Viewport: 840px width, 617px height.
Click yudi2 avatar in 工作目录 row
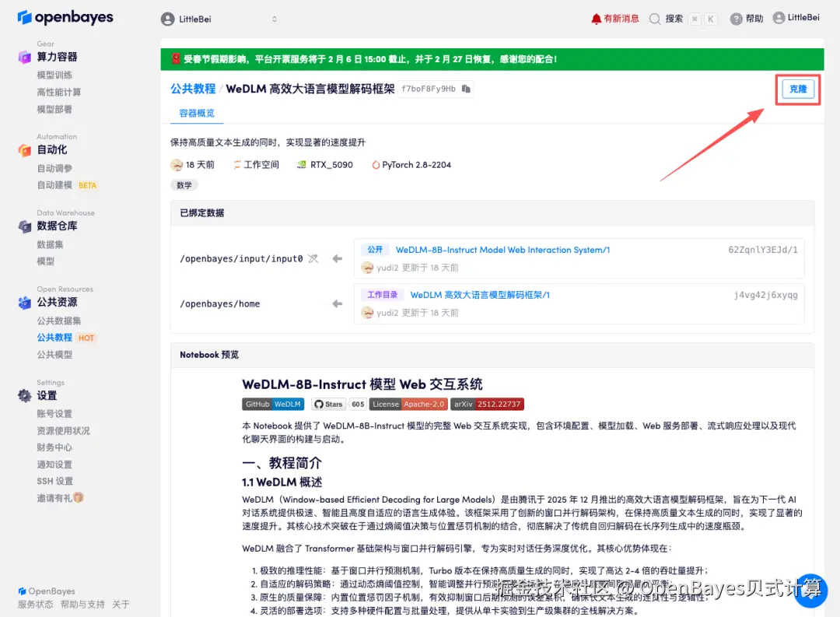coord(367,313)
